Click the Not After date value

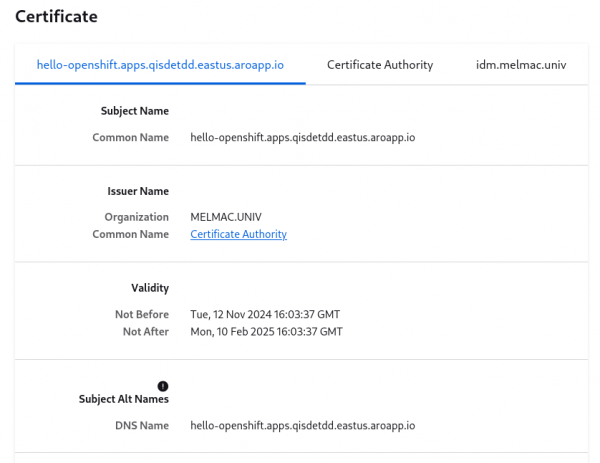[266, 331]
